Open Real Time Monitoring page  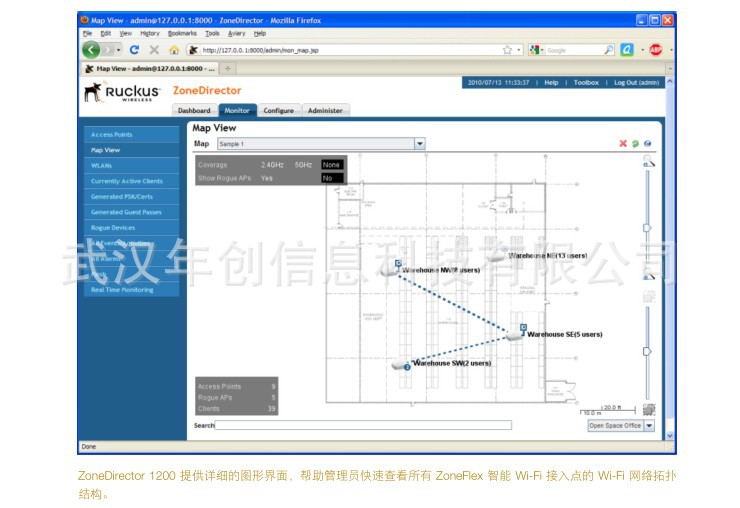click(132, 290)
